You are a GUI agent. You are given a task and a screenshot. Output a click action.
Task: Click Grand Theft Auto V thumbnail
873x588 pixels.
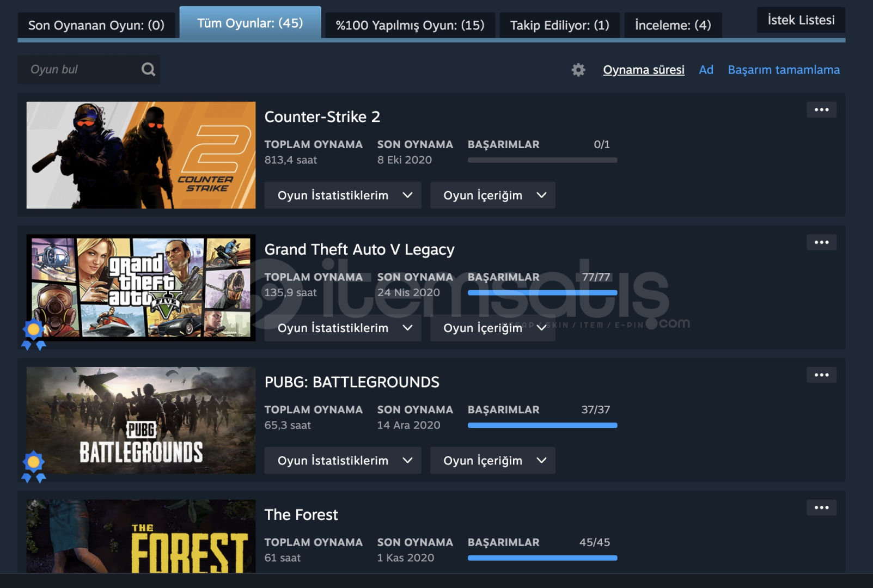[x=141, y=288]
